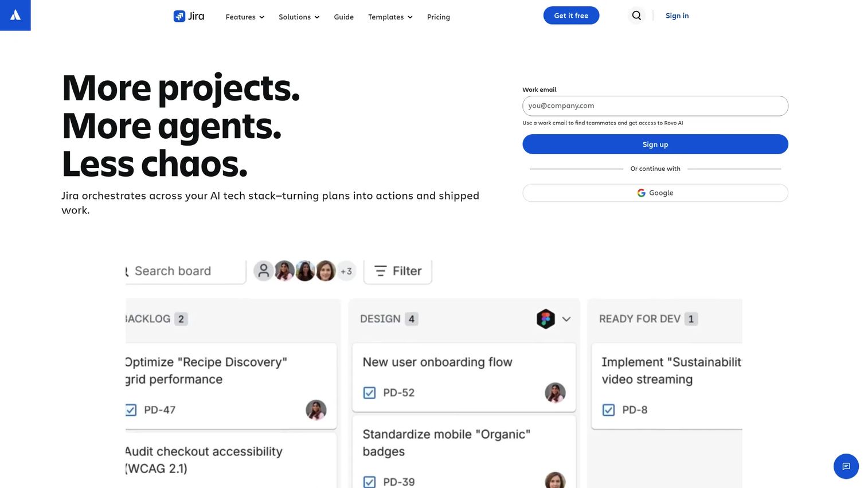868x488 pixels.
Task: Click the assignee avatar on PD-52 card
Action: tap(555, 393)
